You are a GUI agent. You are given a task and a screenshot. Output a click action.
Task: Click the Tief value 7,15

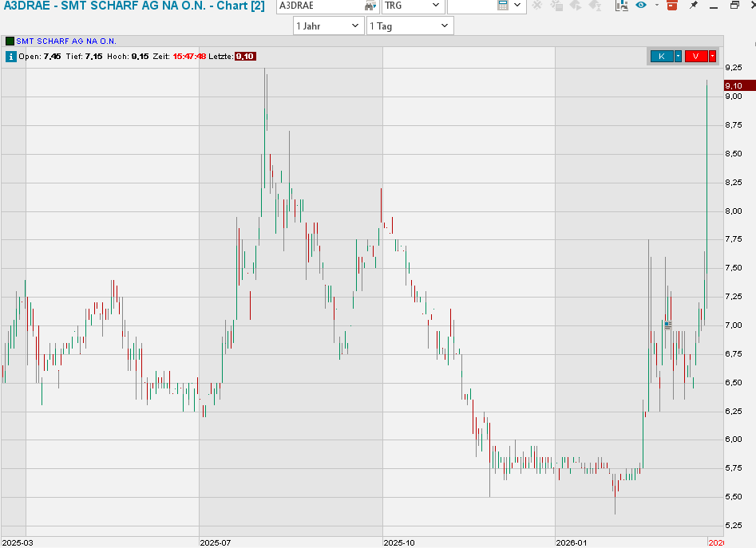pyautogui.click(x=94, y=57)
